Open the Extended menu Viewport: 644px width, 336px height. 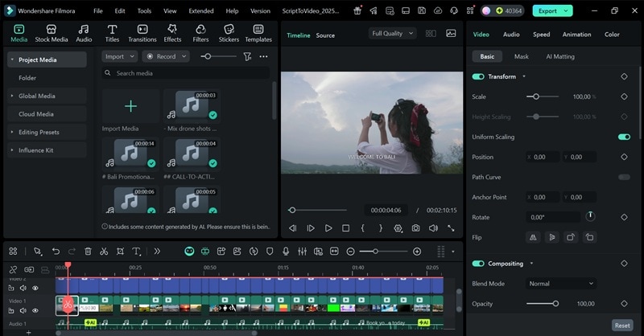tap(200, 11)
